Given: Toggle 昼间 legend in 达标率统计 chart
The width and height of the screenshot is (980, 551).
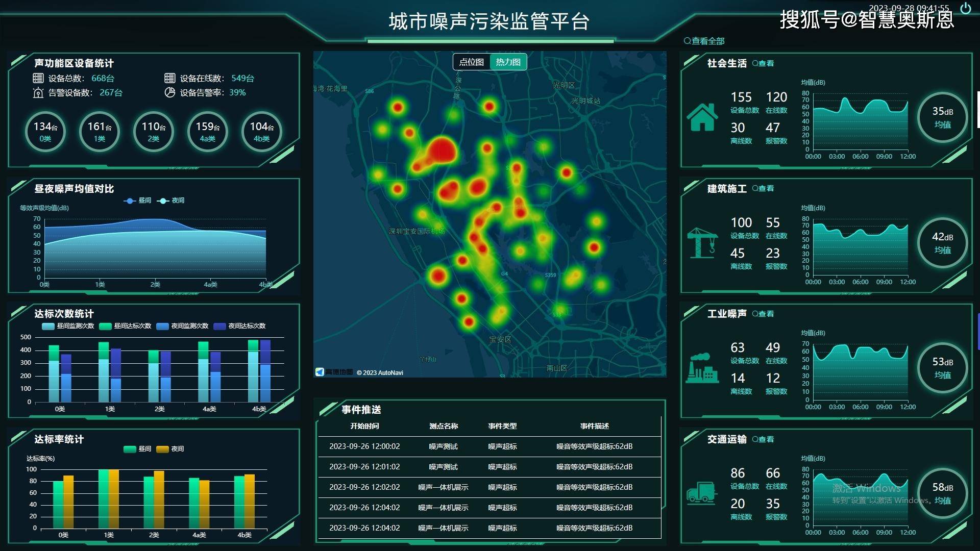Looking at the screenshot, I should pyautogui.click(x=137, y=449).
